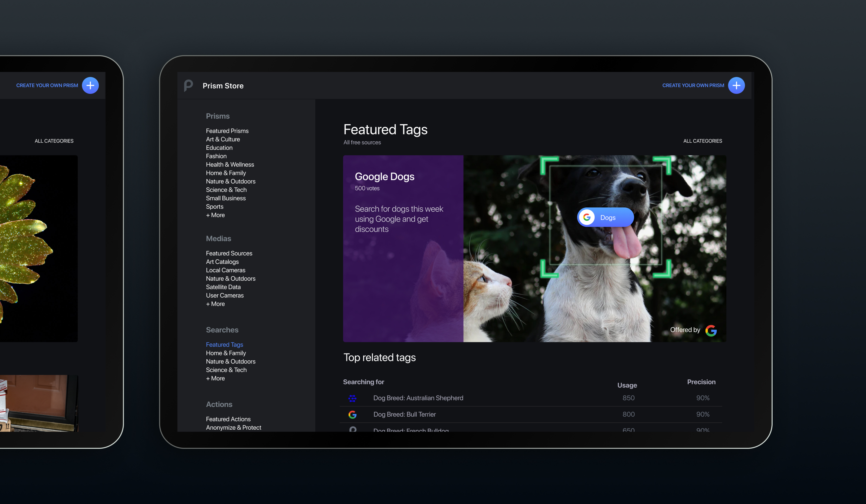Click the Searching for column header
866x504 pixels.
pos(363,382)
